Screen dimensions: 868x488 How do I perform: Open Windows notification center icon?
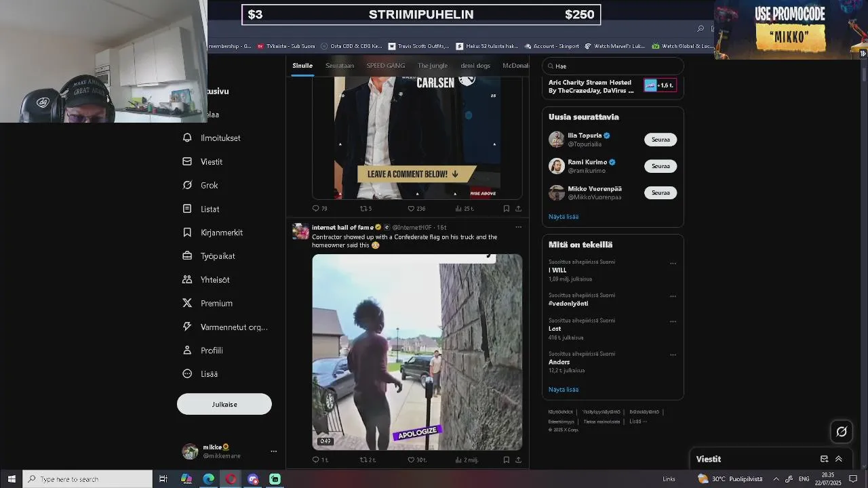pos(852,479)
